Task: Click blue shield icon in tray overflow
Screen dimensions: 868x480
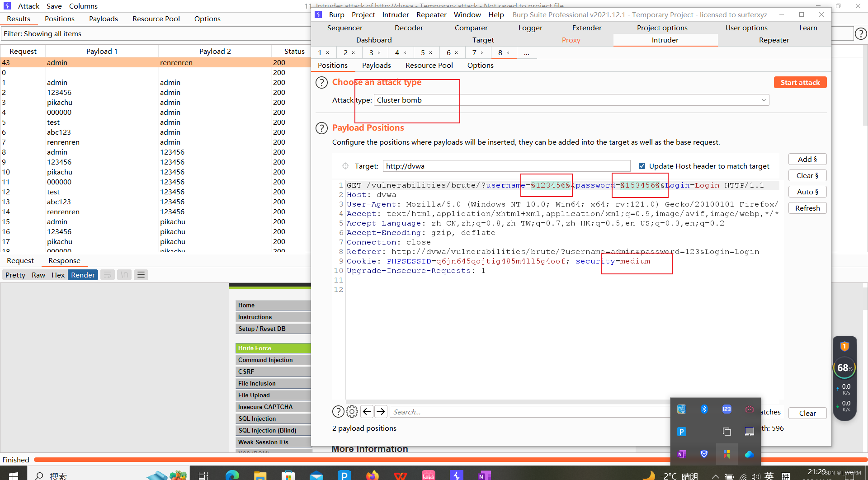Action: click(x=704, y=454)
